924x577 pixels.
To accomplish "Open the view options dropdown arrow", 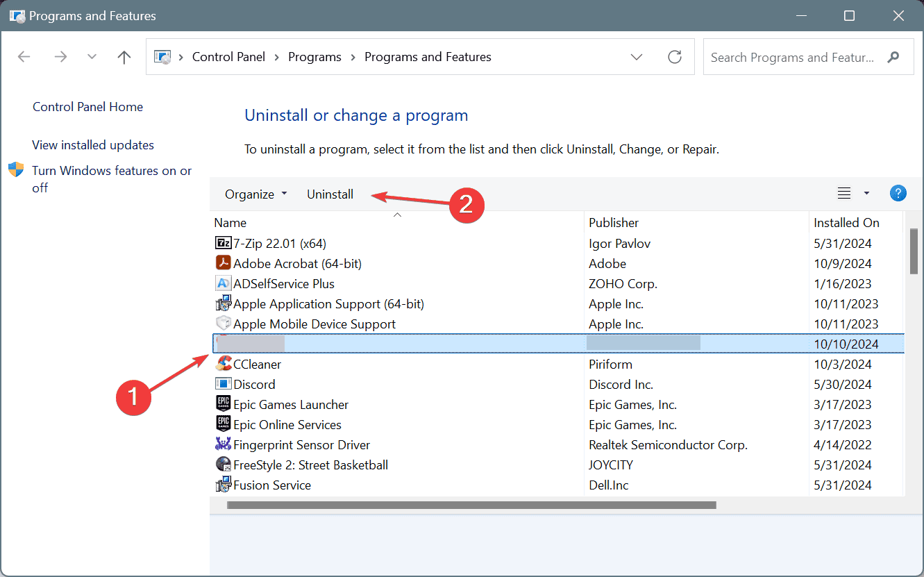I will pyautogui.click(x=866, y=194).
